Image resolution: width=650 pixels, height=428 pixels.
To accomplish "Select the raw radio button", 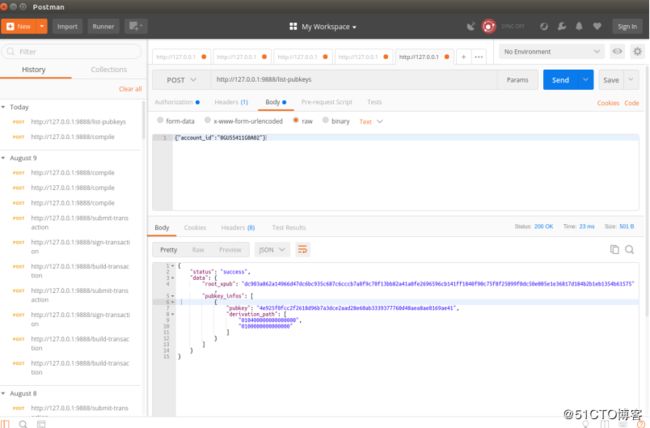I will pos(296,120).
